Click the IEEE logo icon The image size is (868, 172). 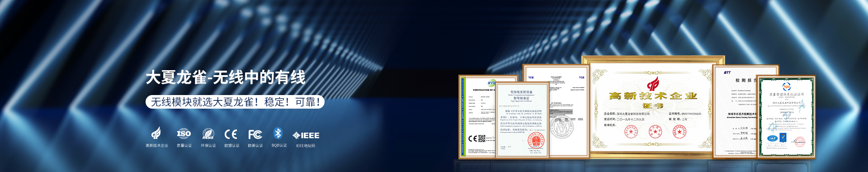pos(306,135)
